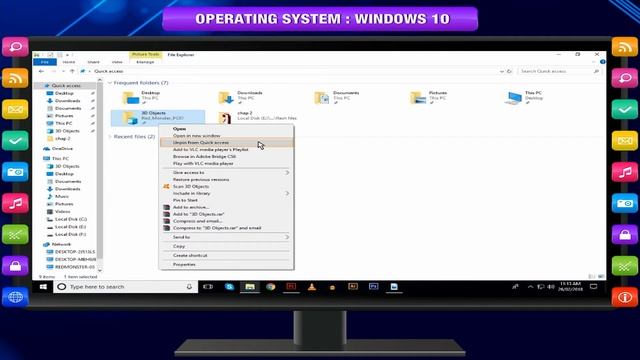Viewport: 640px width, 360px height.
Task: Select Music under This PC
Action: click(x=62, y=197)
